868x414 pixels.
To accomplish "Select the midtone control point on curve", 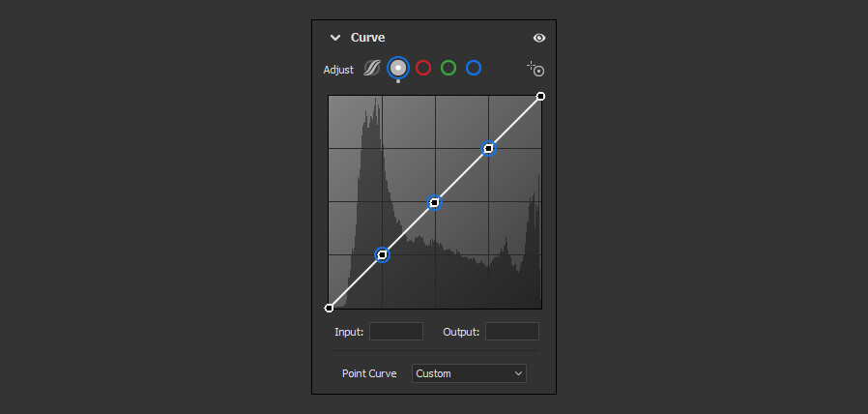I will click(435, 203).
